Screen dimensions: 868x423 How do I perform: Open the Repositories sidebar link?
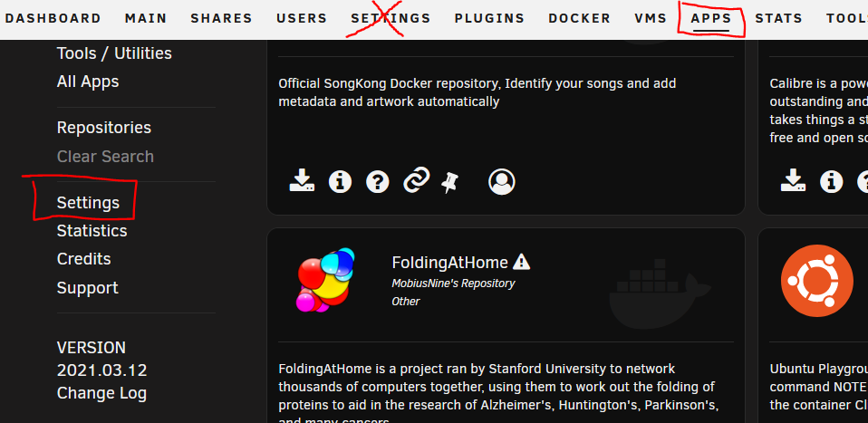[x=103, y=128]
